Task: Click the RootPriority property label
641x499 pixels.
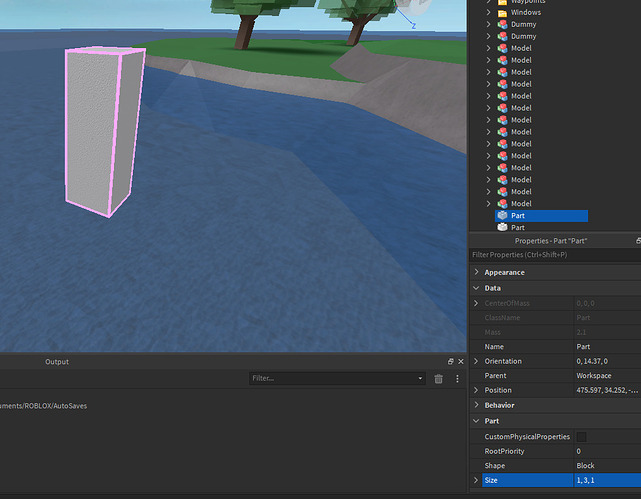Action: pos(504,451)
